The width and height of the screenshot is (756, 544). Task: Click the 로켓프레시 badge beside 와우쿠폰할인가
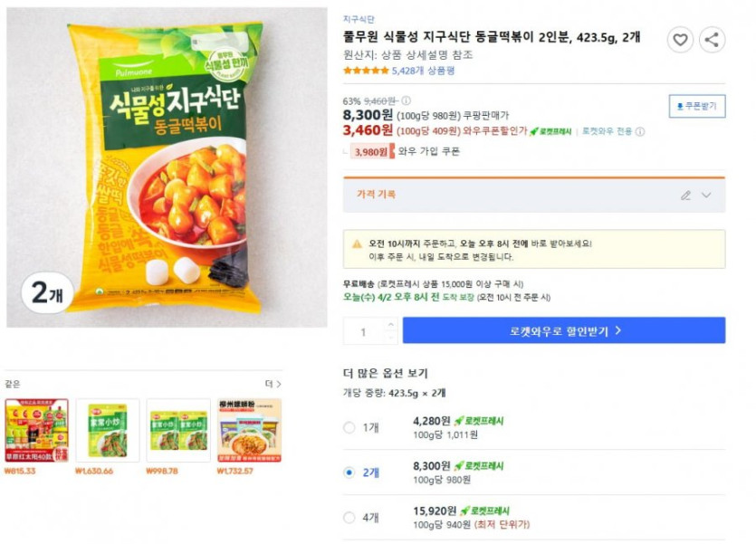(x=552, y=131)
